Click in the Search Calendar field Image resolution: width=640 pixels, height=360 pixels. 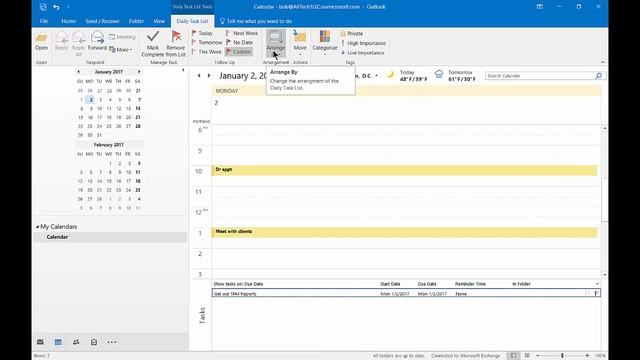539,76
